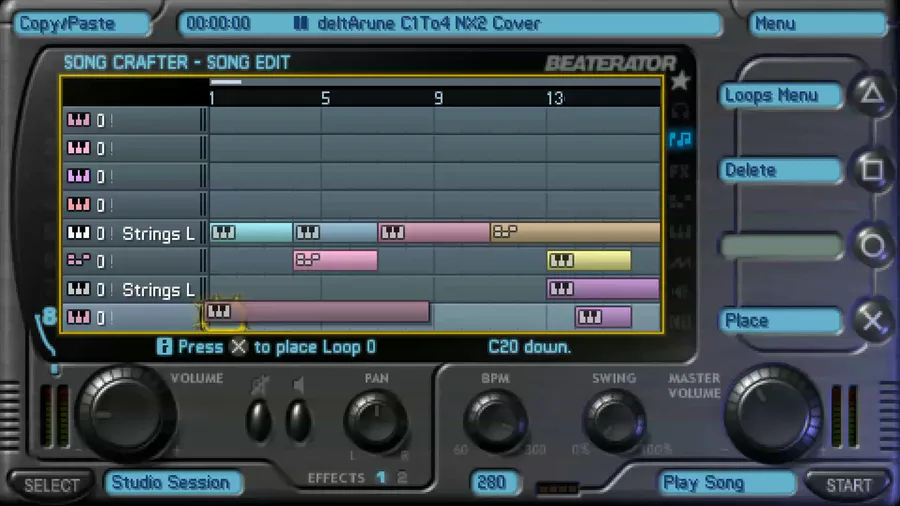Viewport: 900px width, 506px height.
Task: Click keyboard instrument icon on track one
Action: click(x=79, y=120)
